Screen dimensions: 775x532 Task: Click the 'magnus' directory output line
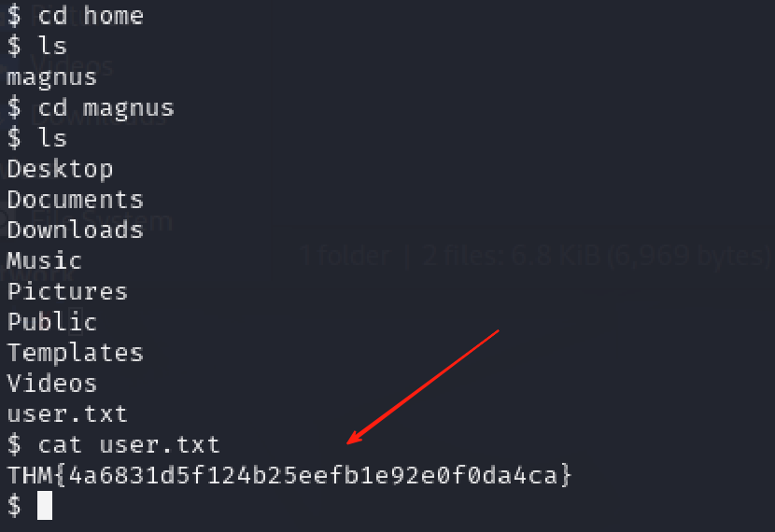[x=51, y=78]
